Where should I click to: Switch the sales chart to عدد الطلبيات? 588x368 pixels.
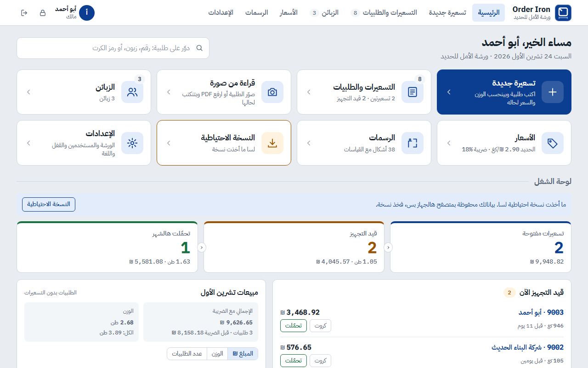tap(187, 354)
